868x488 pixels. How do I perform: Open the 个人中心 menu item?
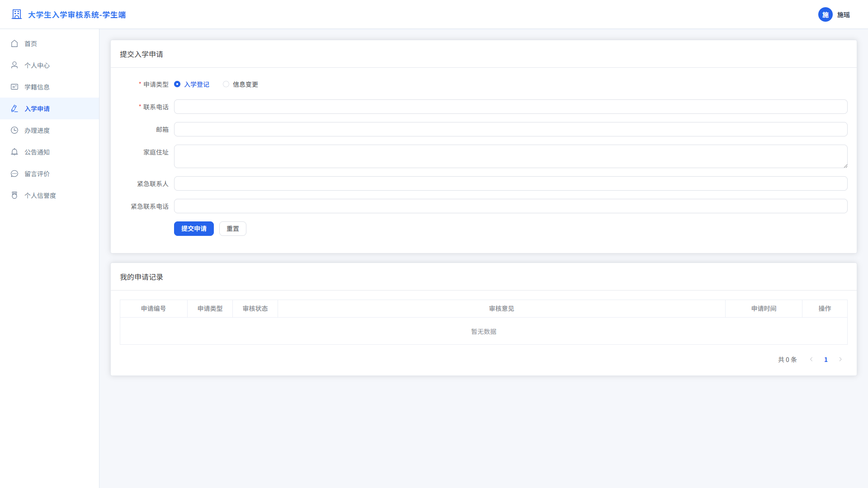pyautogui.click(x=49, y=65)
